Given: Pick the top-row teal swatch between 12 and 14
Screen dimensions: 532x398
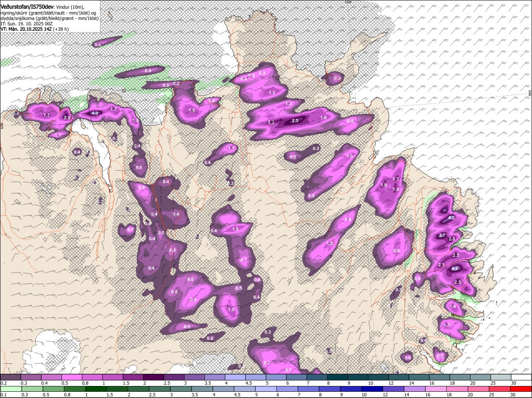Looking at the screenshot, I should coord(399,377).
